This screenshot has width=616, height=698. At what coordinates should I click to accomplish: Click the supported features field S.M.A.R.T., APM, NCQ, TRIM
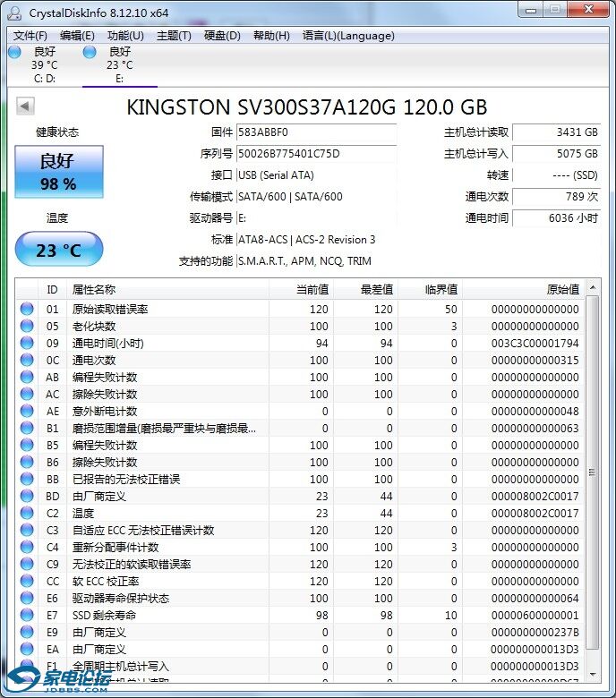316,261
